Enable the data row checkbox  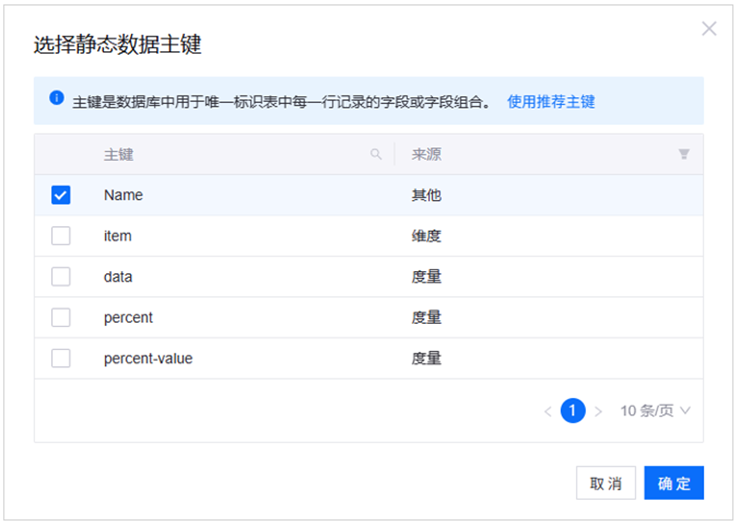click(x=61, y=277)
